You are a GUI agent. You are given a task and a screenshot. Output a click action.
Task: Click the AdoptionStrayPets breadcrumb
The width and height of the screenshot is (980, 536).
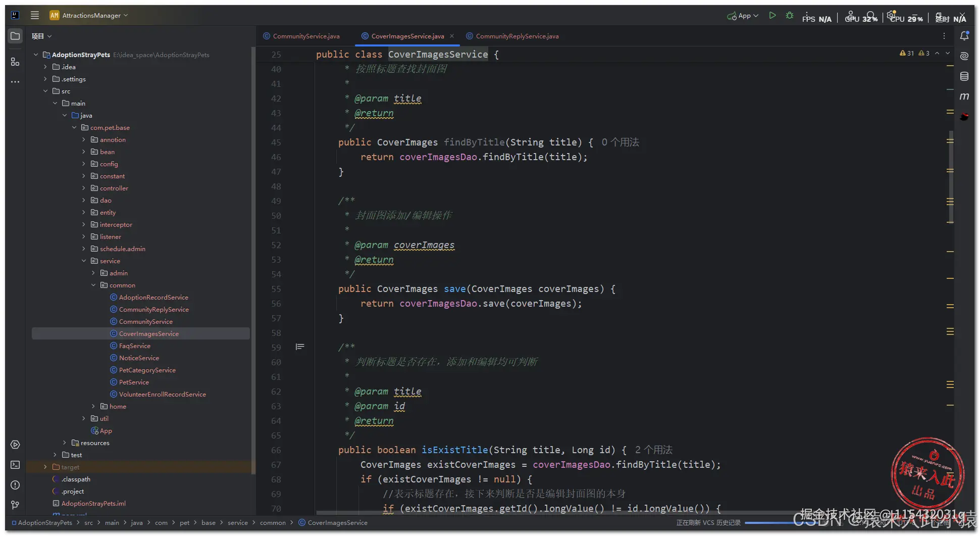pyautogui.click(x=42, y=522)
